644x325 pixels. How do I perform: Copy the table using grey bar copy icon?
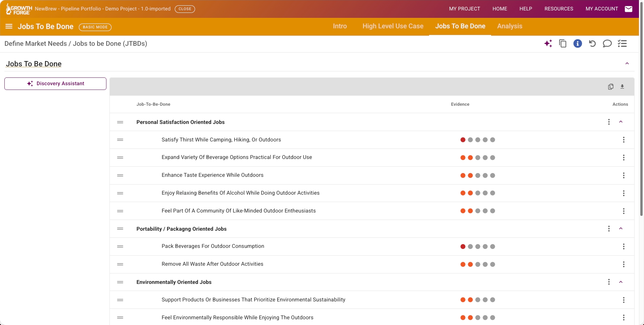pos(611,87)
